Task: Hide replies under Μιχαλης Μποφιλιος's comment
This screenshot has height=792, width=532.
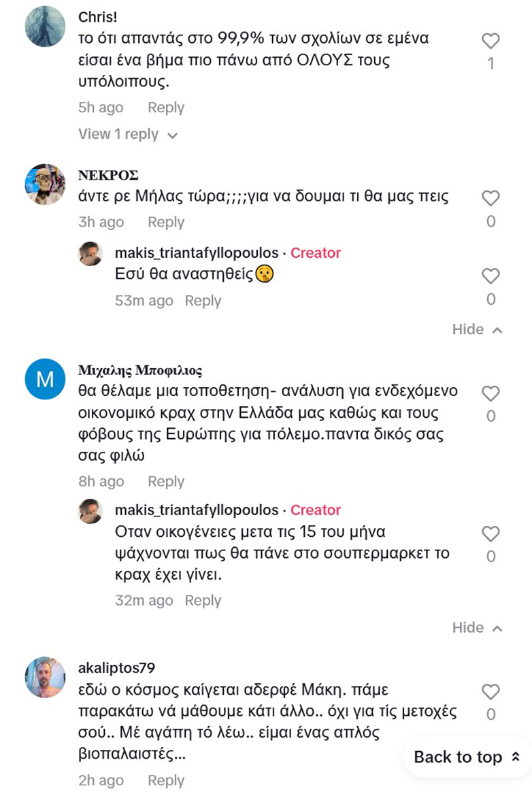Action: 477,628
